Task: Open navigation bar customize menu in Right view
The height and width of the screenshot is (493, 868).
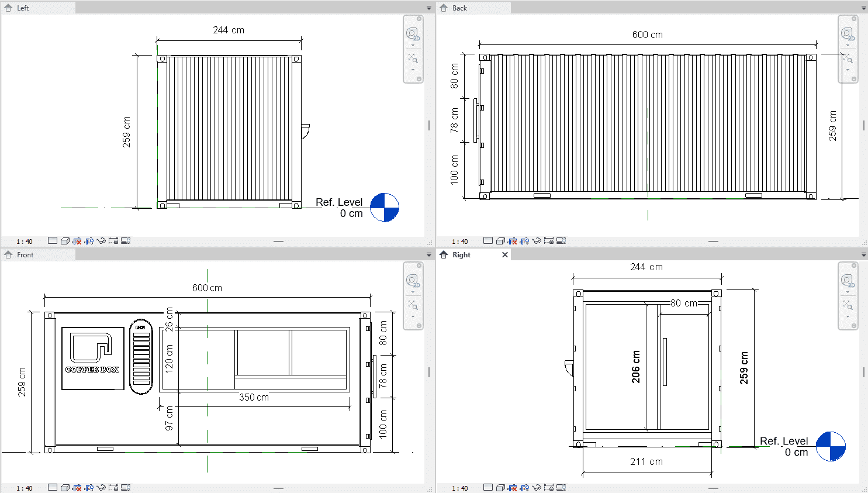Action: [854, 326]
